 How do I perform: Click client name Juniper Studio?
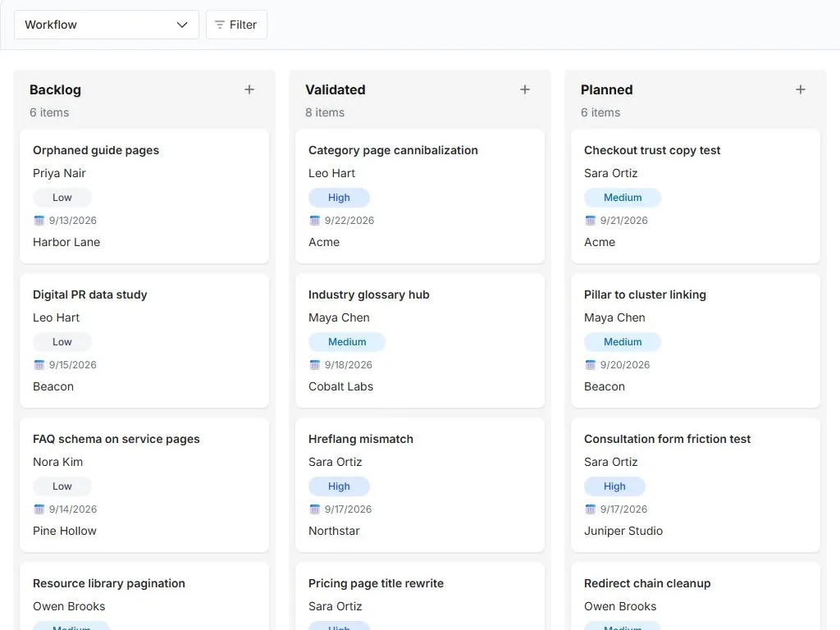[623, 531]
